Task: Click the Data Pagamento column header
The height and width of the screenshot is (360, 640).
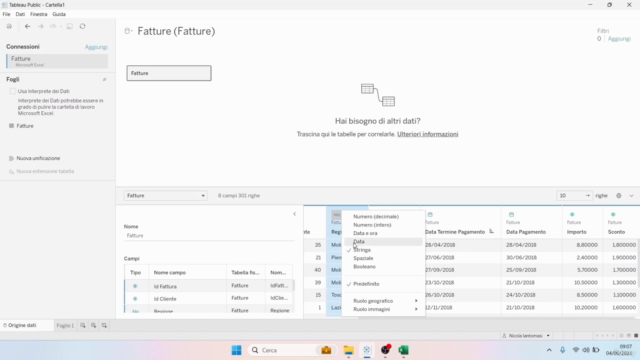Action: pyautogui.click(x=526, y=232)
